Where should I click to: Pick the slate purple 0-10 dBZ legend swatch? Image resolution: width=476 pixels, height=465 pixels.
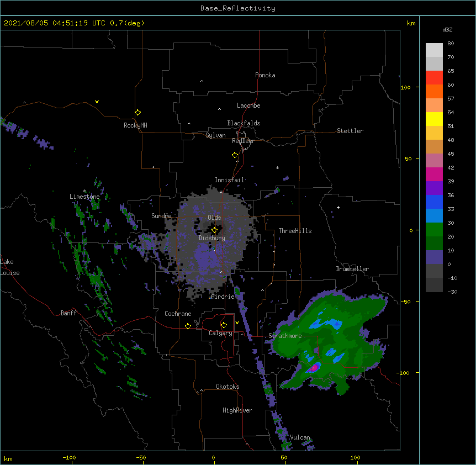(434, 257)
